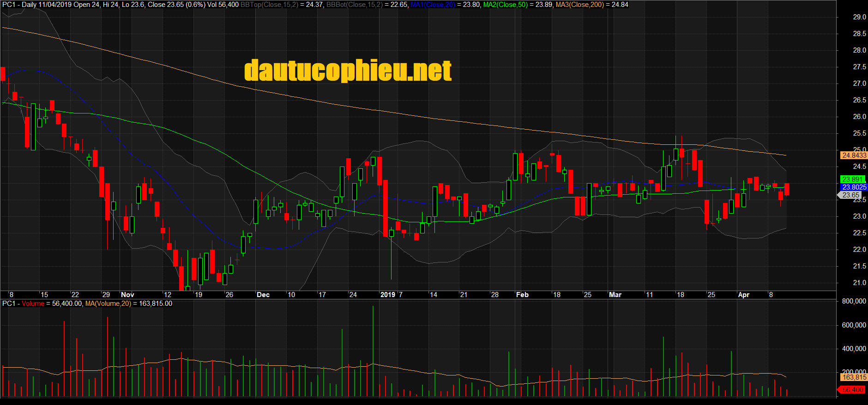Click the 22 date label before Nov
The width and height of the screenshot is (868, 405).
pyautogui.click(x=75, y=295)
